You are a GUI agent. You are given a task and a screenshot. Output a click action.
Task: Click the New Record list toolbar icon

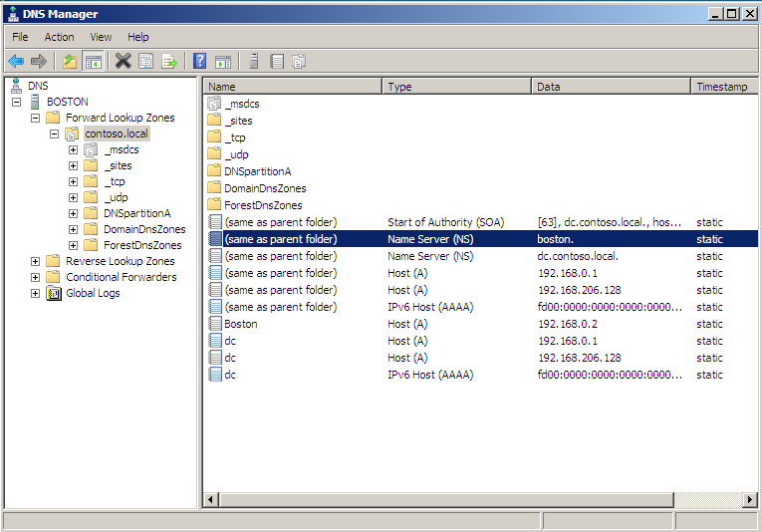coord(277,61)
